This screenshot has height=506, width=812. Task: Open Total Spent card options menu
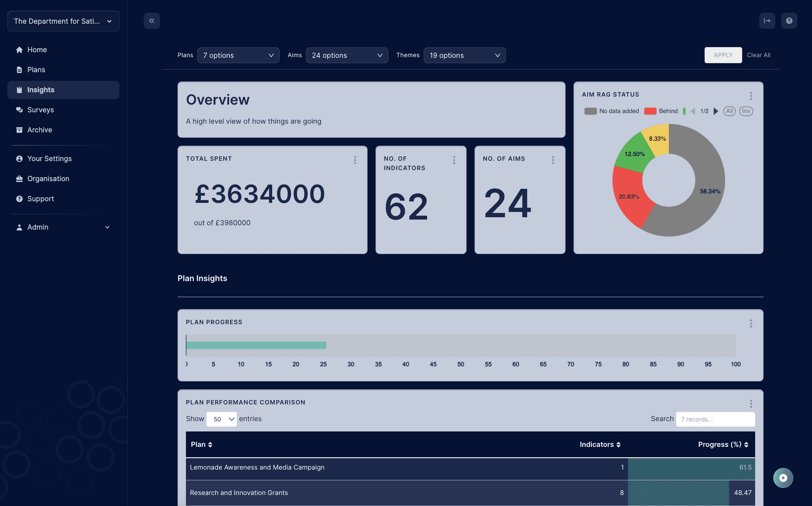click(x=355, y=160)
